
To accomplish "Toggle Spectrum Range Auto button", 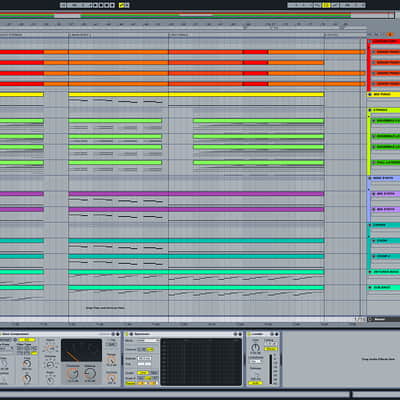I will tap(130, 383).
